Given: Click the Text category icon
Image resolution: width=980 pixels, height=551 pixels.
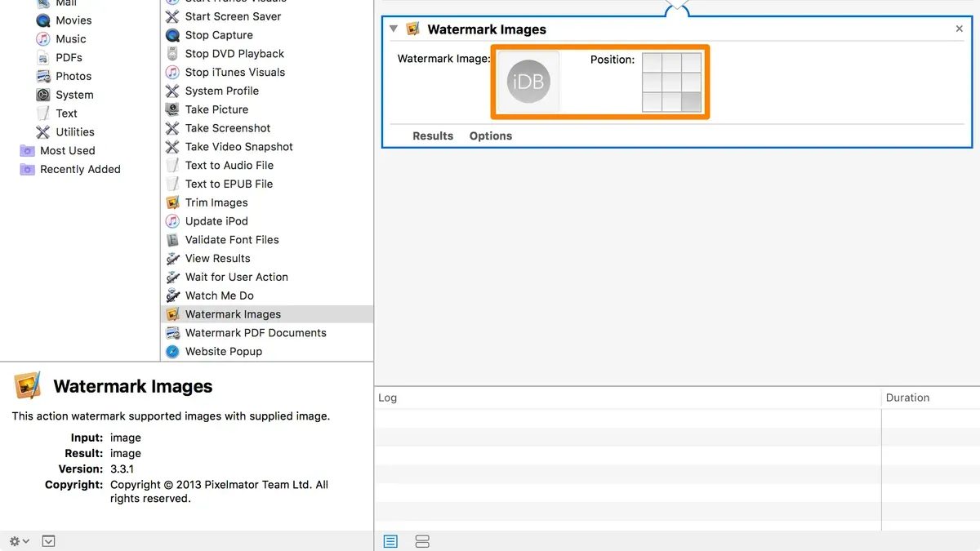Looking at the screenshot, I should click(43, 113).
